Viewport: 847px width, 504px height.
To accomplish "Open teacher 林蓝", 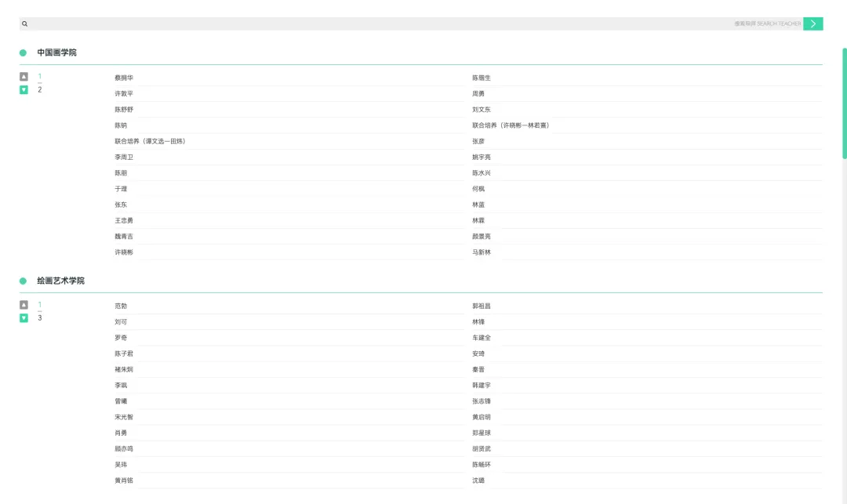I will pyautogui.click(x=478, y=205).
